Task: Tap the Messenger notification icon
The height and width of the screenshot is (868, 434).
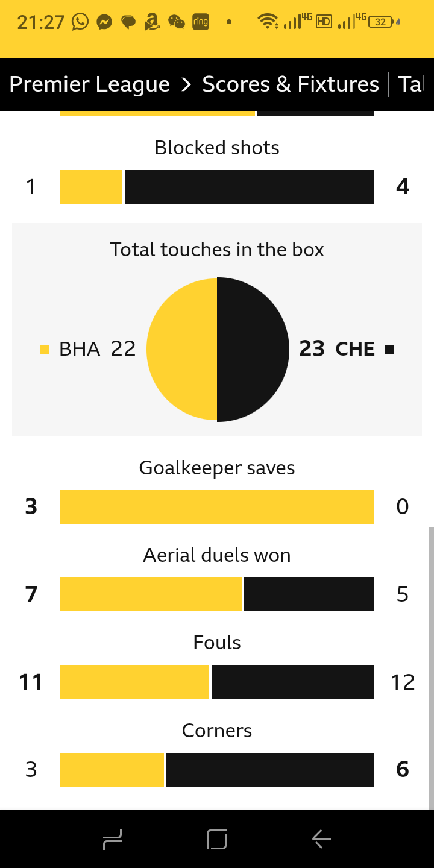Action: tap(104, 22)
